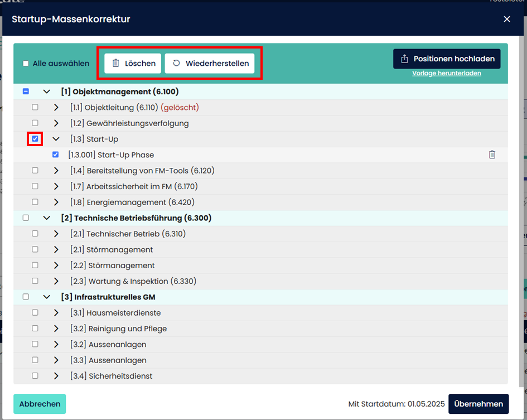
Task: Collapse the [1] Objektmanagement section
Action: point(47,91)
